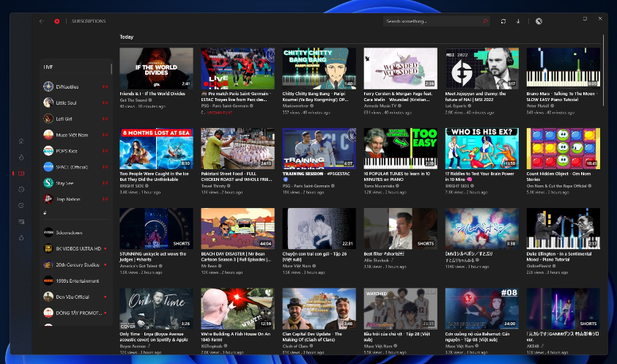This screenshot has height=364, width=617.
Task: Click live indicator beside Lofi Girl
Action: tap(105, 119)
